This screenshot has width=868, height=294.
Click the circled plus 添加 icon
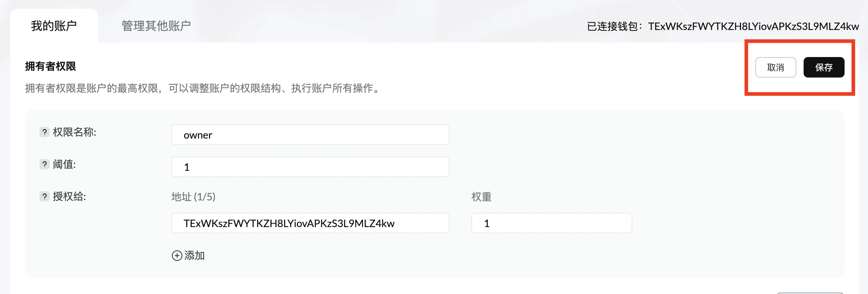tap(177, 255)
